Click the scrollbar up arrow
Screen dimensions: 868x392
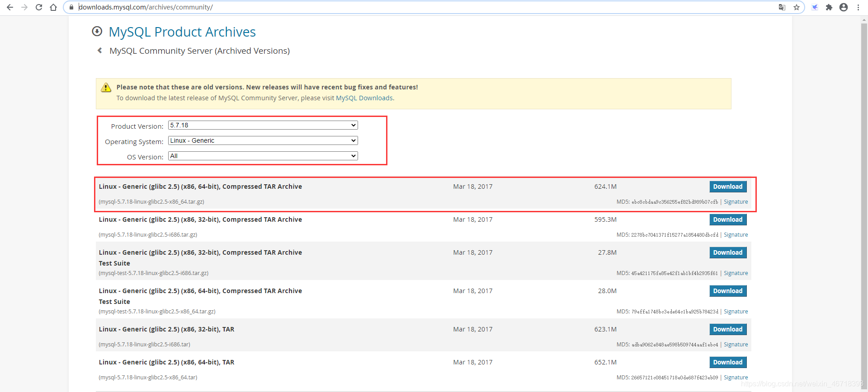pos(864,19)
